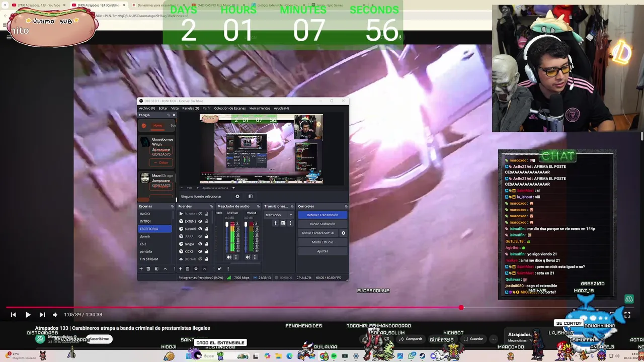Open Paneles menu in OBS

click(191, 108)
